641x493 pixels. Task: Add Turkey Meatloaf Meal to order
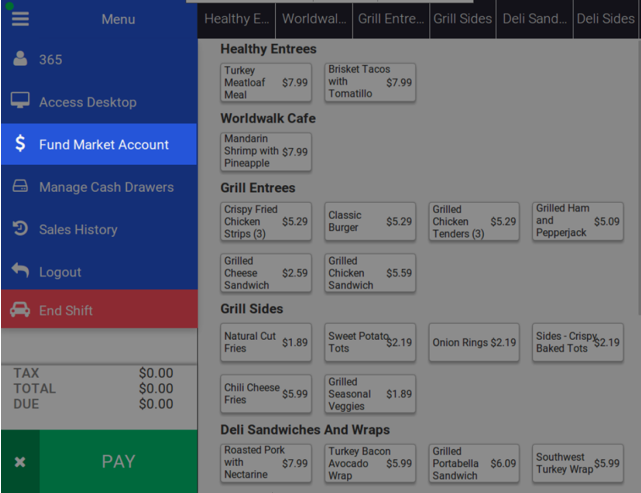265,83
